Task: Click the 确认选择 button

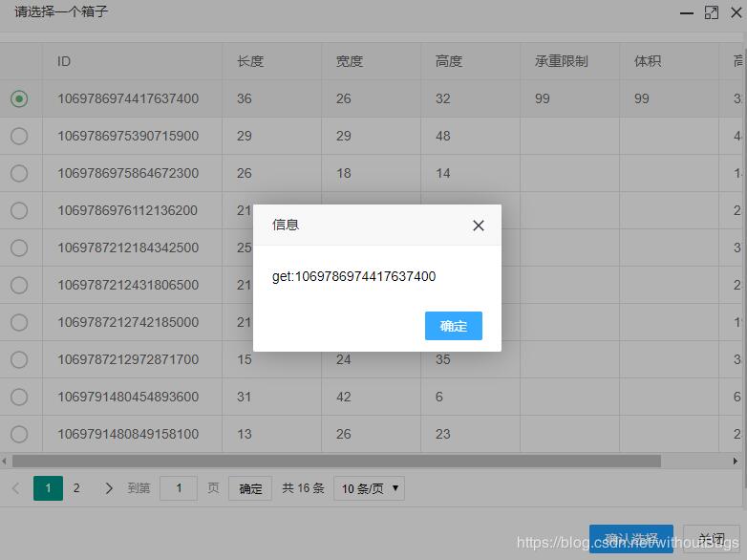Action: pyautogui.click(x=631, y=539)
